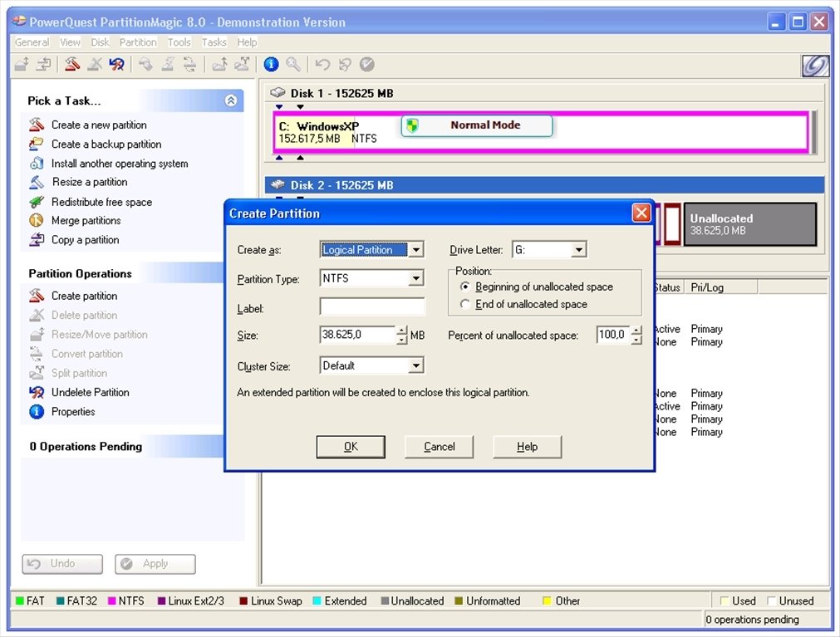
Task: Click the Extended cyan legend swatch
Action: point(317,600)
